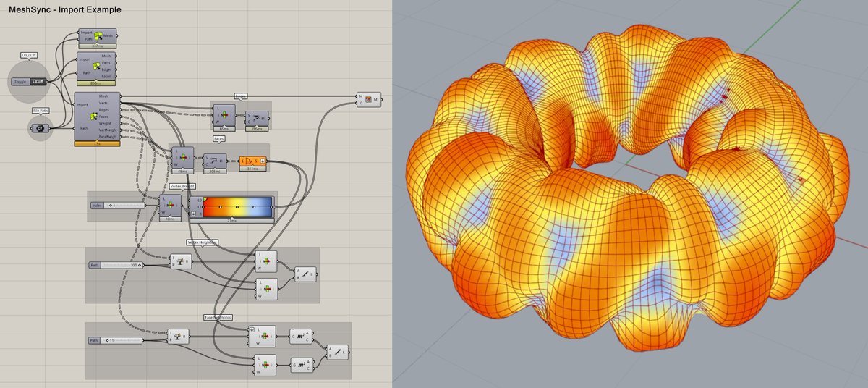This screenshot has height=388, width=868.
Task: Click the 'Vertex Neighbors' group label
Action: click(202, 242)
